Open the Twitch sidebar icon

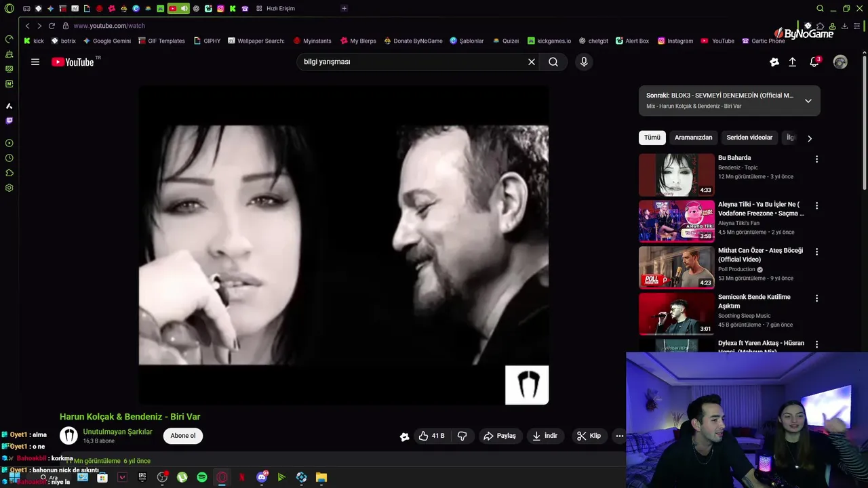[9, 121]
